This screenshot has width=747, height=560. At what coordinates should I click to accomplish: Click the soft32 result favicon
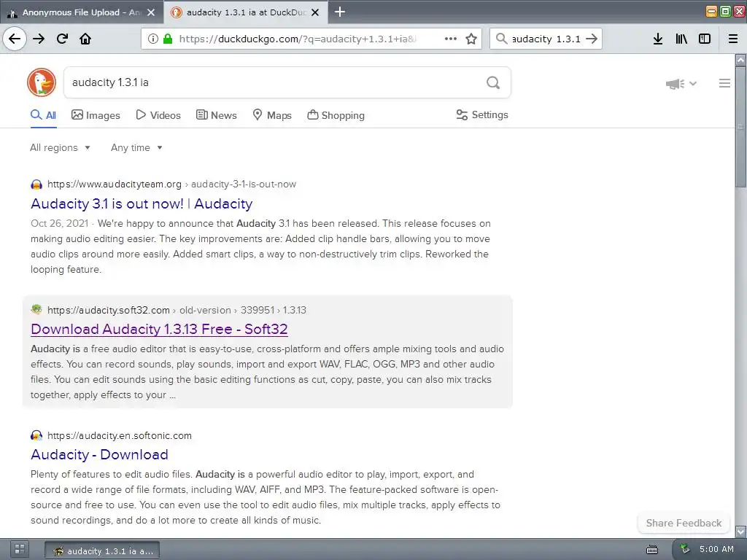click(x=36, y=309)
